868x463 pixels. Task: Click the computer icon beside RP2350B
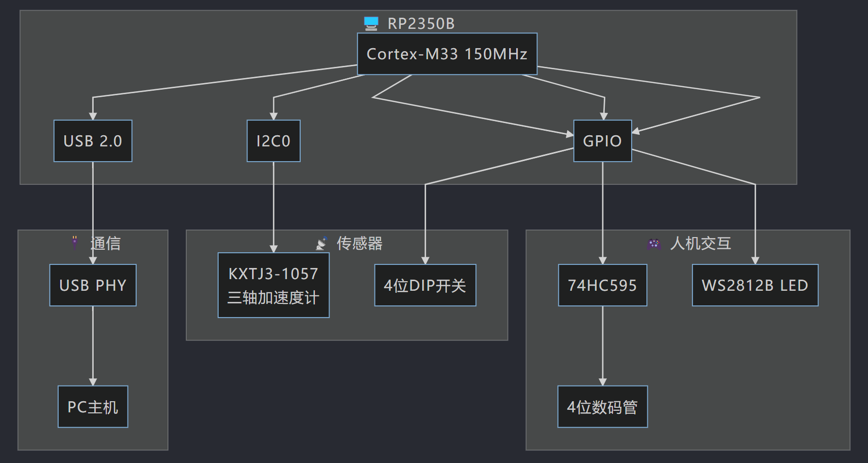[x=371, y=23]
